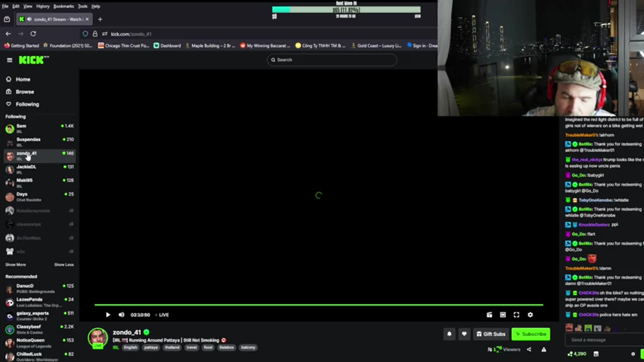Viewport: 644px width, 362px height.
Task: Open zondo_41 in the Following list
Action: click(x=39, y=155)
